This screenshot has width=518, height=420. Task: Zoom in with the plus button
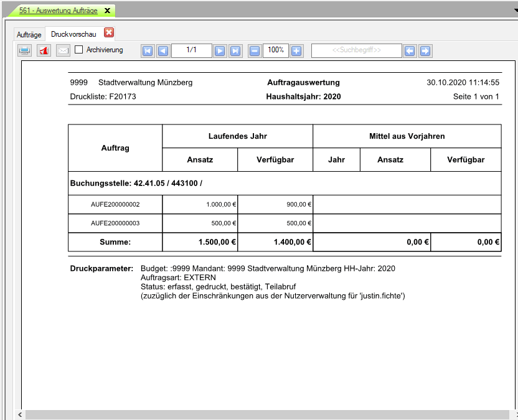(x=296, y=50)
